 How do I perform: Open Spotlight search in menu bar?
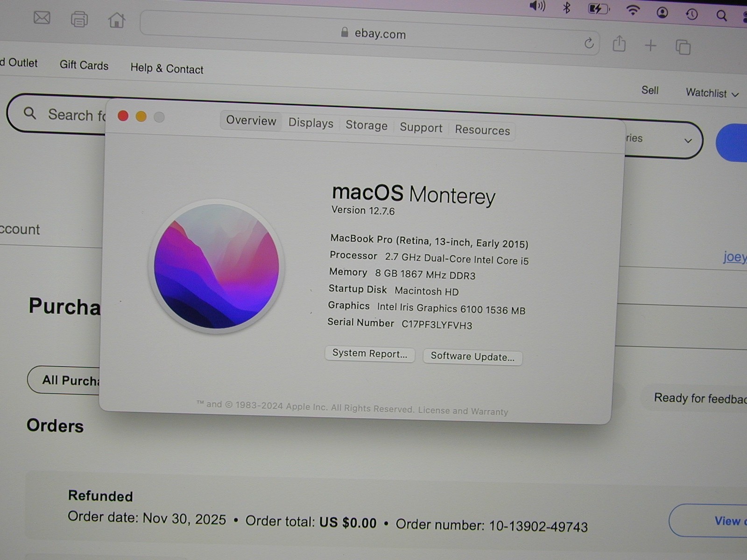pyautogui.click(x=721, y=16)
